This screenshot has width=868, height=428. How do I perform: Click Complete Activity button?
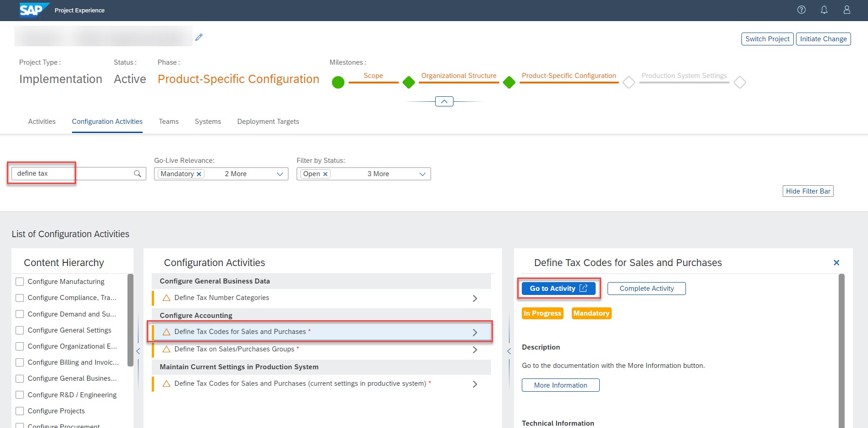tap(647, 289)
